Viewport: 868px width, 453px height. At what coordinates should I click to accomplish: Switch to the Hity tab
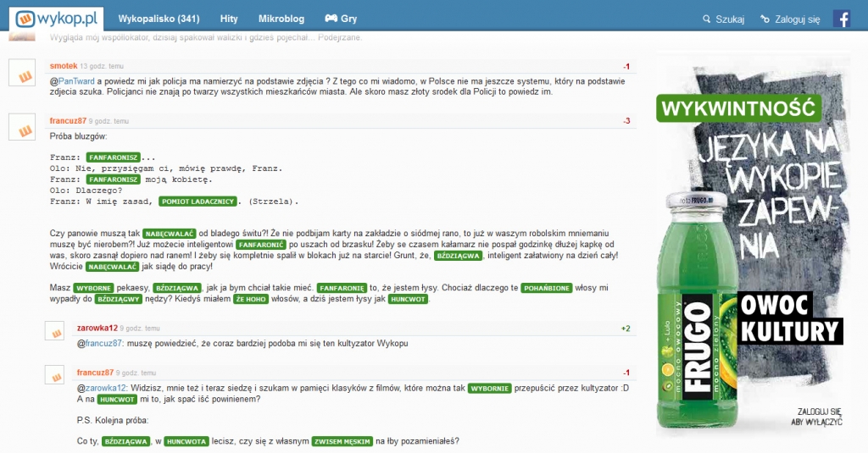pyautogui.click(x=228, y=19)
